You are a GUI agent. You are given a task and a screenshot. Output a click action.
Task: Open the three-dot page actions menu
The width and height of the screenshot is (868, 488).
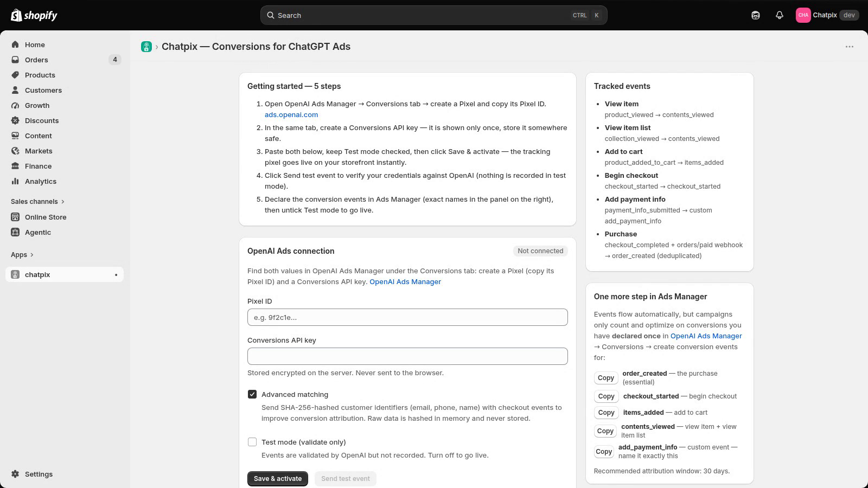(850, 47)
